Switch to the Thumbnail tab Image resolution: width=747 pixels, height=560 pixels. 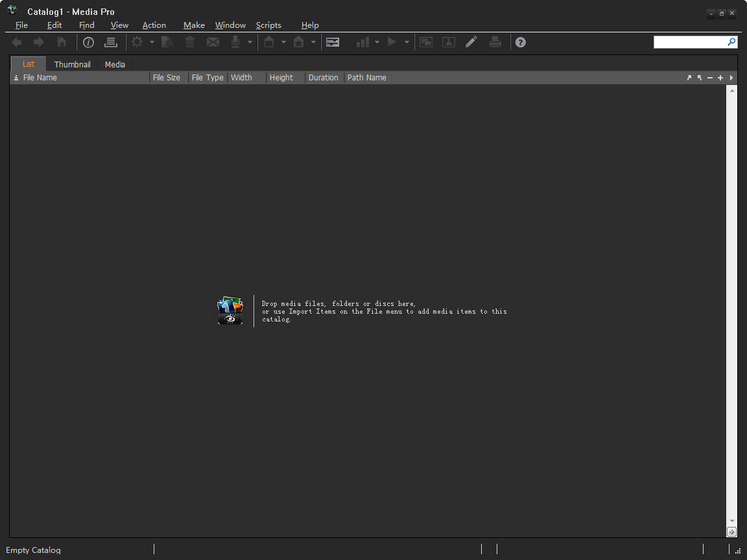click(x=73, y=64)
